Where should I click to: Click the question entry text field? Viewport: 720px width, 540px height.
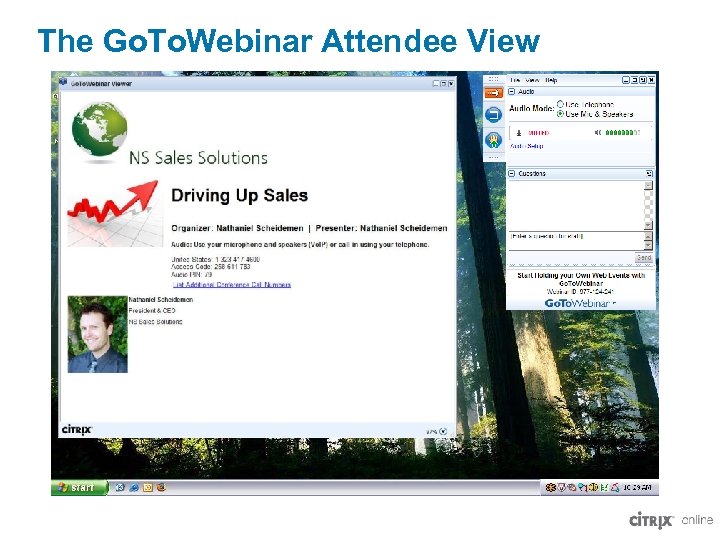pyautogui.click(x=576, y=241)
